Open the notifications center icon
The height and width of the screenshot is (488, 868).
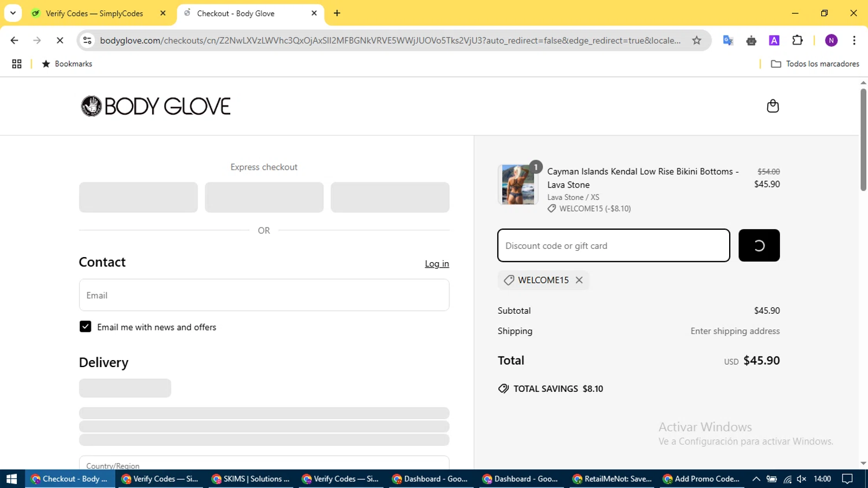[847, 479]
